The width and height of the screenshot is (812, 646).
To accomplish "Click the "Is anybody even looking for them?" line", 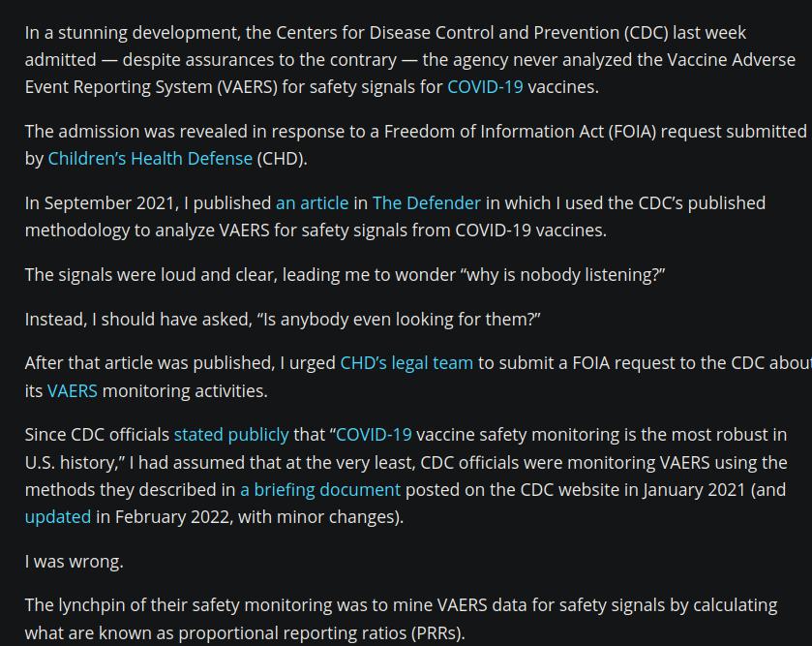I will 399,319.
